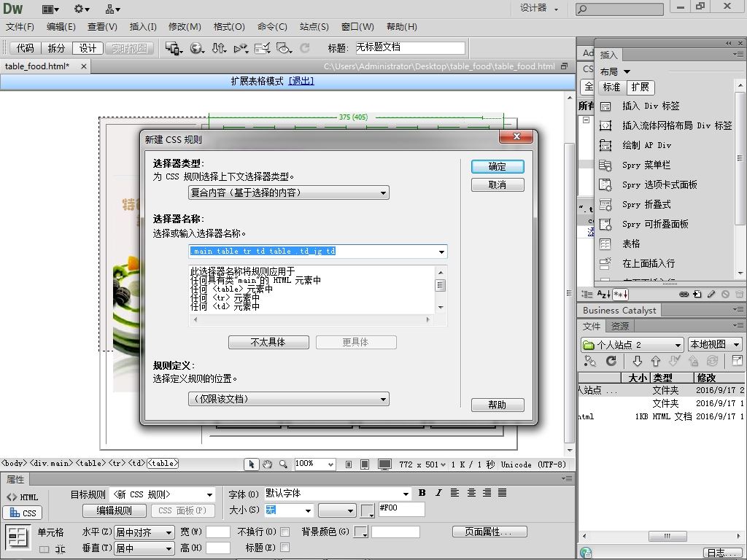This screenshot has width=747, height=560.
Task: Click the Page Properties button
Action: (489, 532)
